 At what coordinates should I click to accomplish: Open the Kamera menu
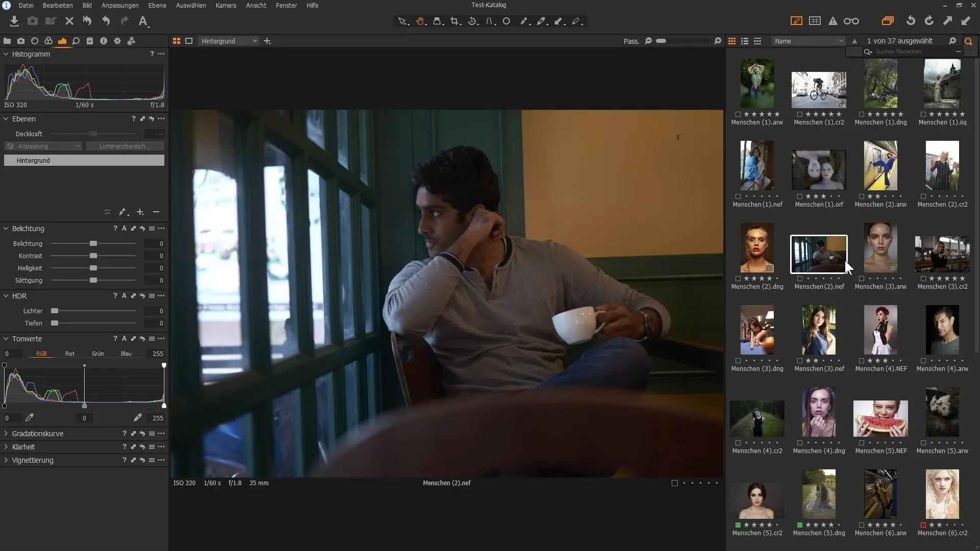coord(226,5)
